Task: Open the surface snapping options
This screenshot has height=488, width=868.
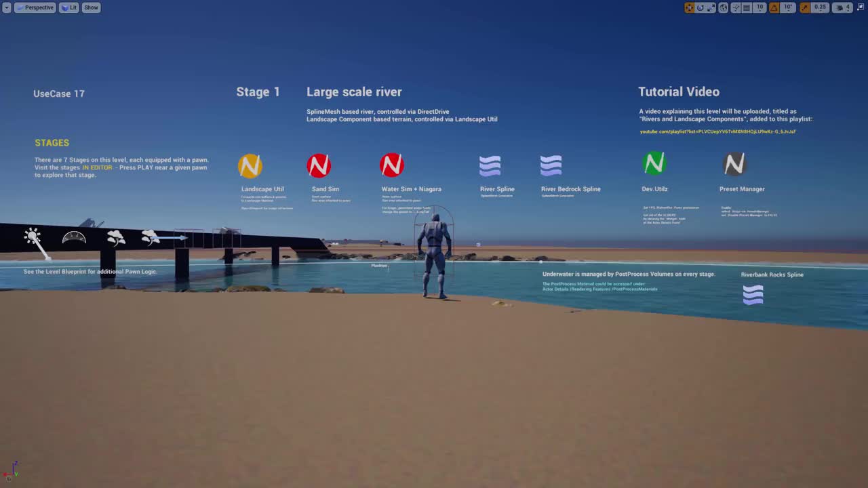Action: pos(736,7)
